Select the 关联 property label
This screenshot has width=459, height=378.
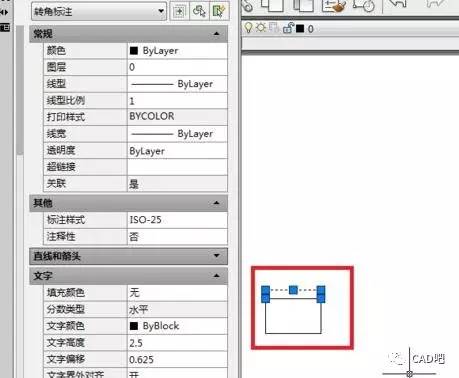coord(56,183)
